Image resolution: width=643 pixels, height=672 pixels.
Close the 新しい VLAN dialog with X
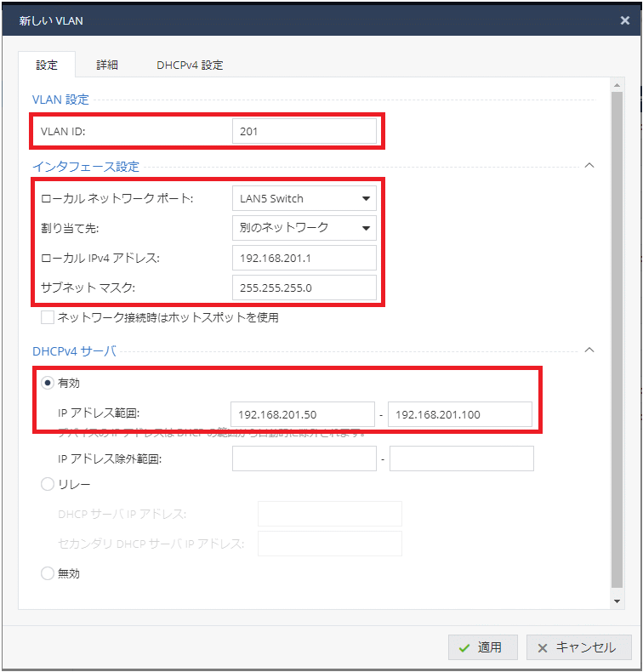coord(626,19)
